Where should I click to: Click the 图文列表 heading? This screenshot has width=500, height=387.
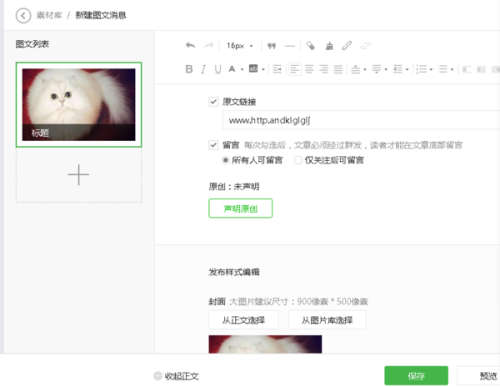[32, 44]
